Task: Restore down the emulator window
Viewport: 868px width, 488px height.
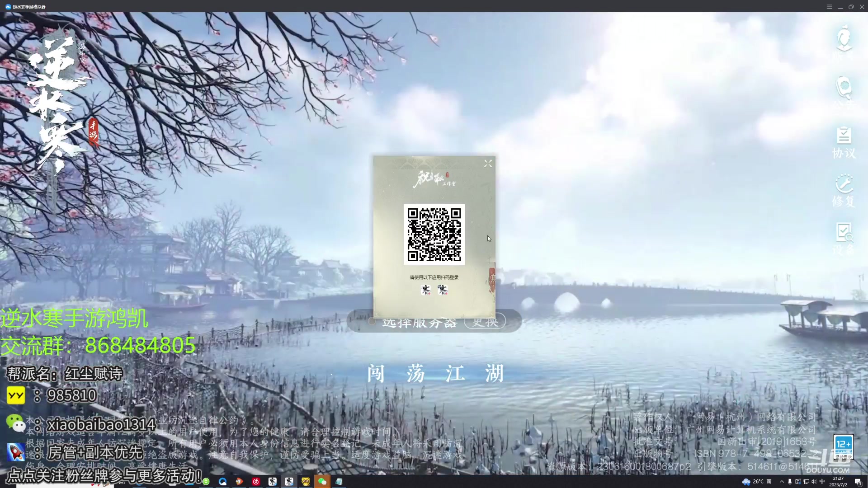Action: click(851, 7)
